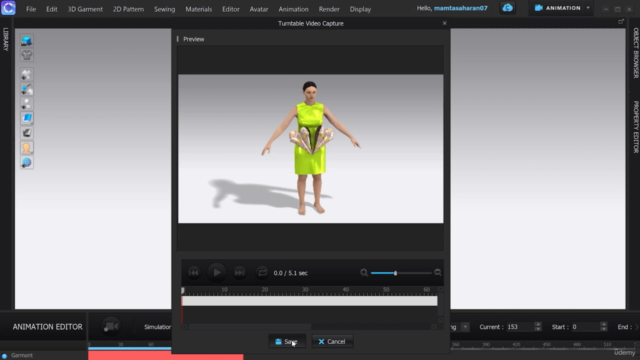Open the ANIMATION mode dropdown

click(588, 8)
